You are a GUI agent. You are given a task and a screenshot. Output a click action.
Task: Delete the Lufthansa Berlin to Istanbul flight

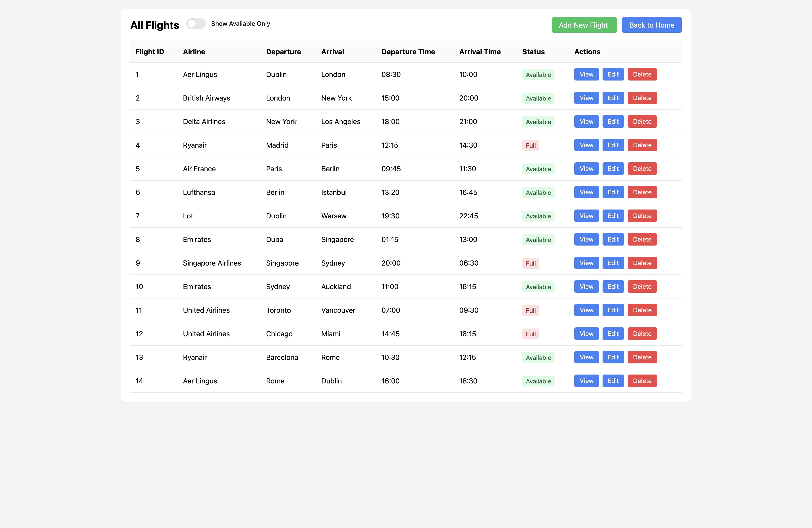[x=642, y=192]
